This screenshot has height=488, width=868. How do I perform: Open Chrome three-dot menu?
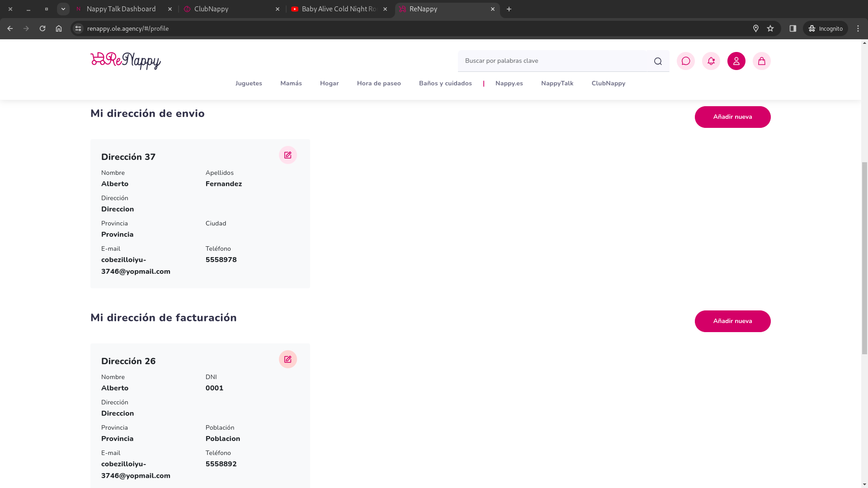point(858,28)
